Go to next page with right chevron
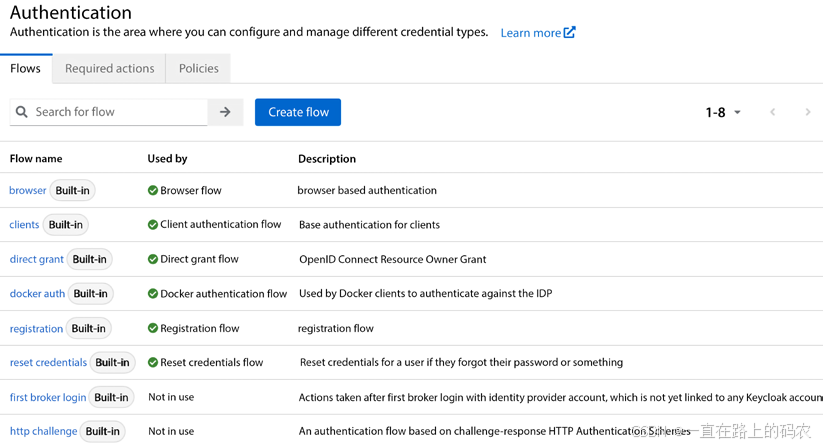Viewport: 823px width, 447px height. [x=808, y=112]
